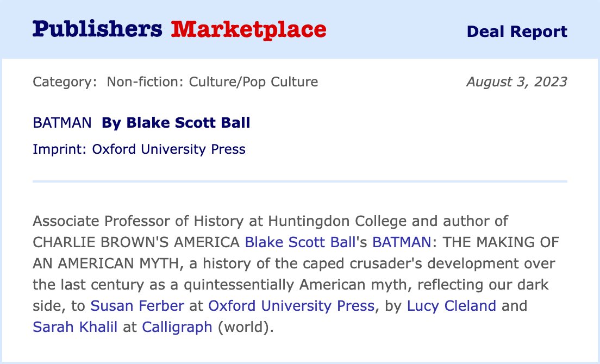The image size is (600, 364).
Task: Click the Deal Report header text
Action: click(517, 32)
